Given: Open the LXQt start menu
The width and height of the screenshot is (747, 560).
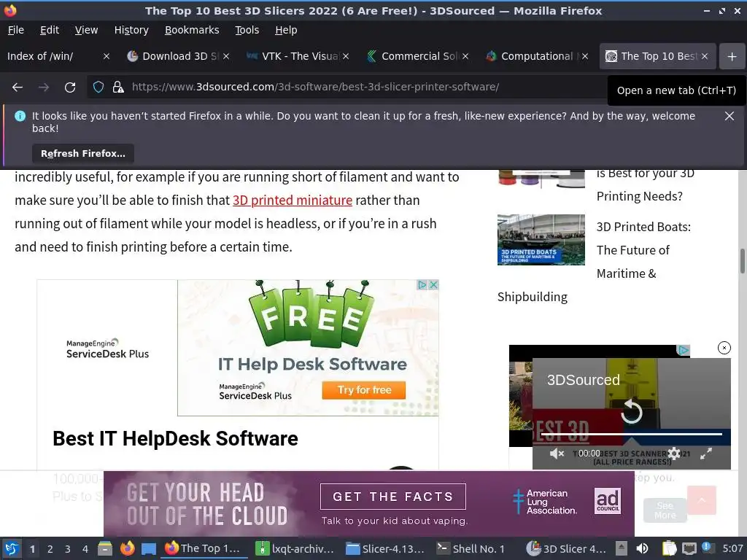Looking at the screenshot, I should tap(12, 548).
